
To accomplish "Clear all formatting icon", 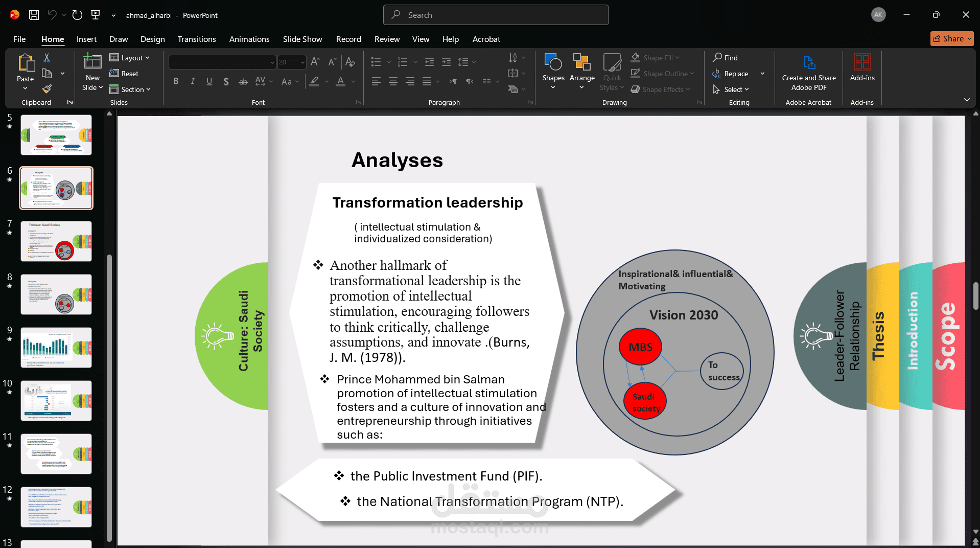I will [x=350, y=62].
